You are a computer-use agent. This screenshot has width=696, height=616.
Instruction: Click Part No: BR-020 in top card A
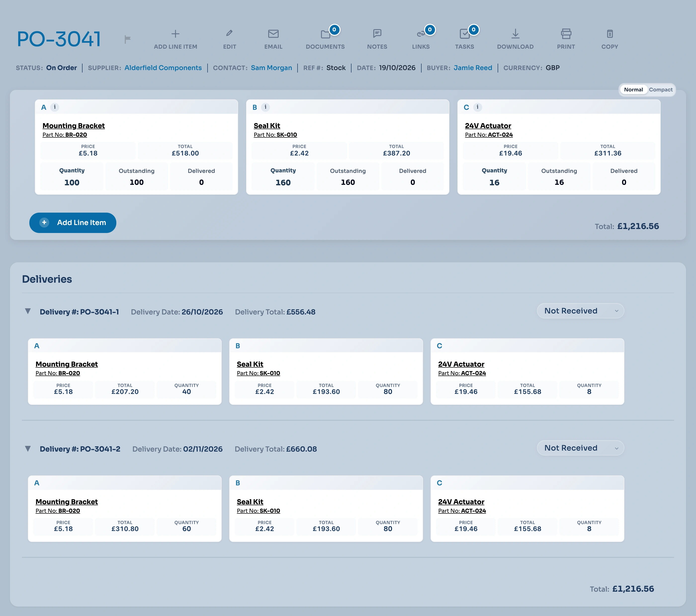[x=65, y=135]
